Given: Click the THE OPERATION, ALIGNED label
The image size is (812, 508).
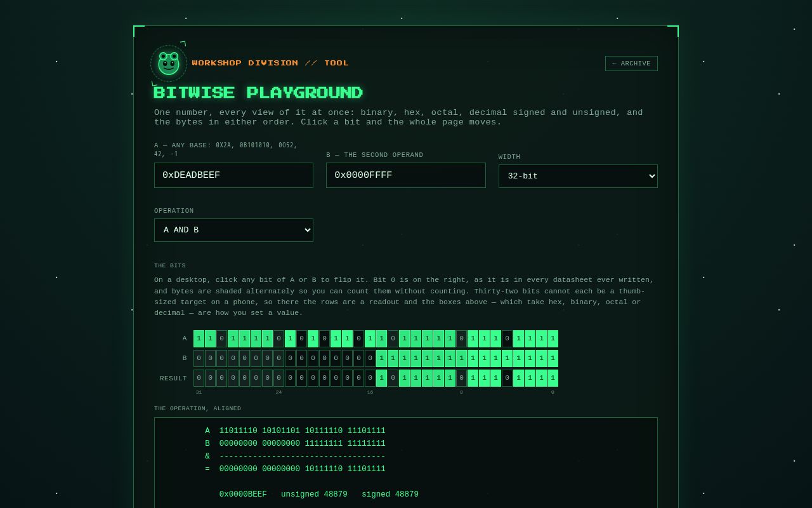Looking at the screenshot, I should (197, 408).
